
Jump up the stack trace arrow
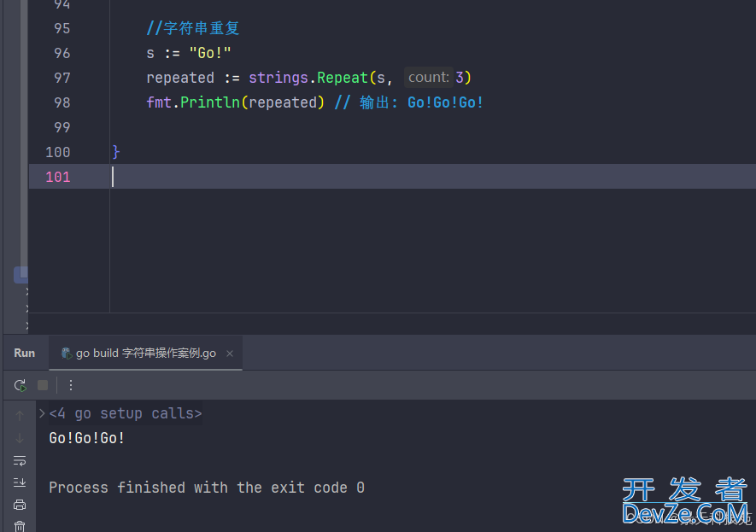point(20,415)
